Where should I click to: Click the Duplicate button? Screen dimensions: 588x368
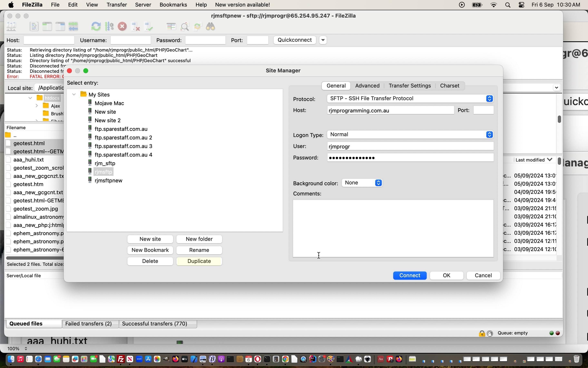199,261
